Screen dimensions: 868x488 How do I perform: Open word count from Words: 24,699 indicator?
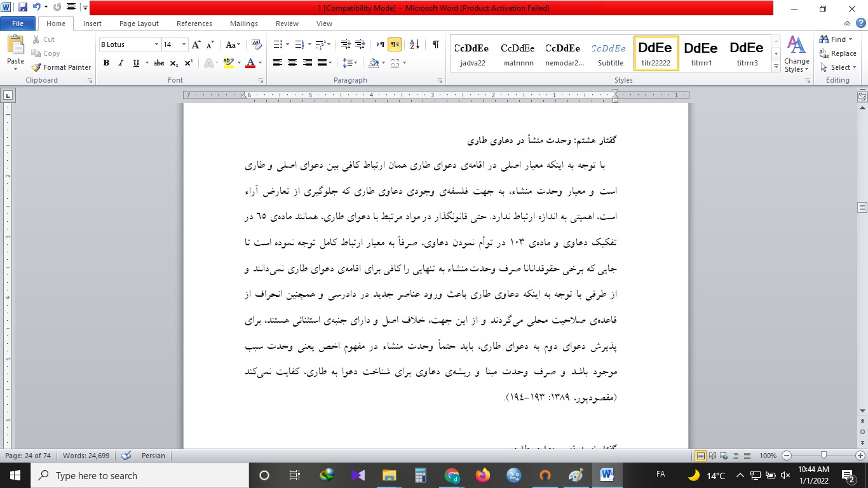click(86, 456)
